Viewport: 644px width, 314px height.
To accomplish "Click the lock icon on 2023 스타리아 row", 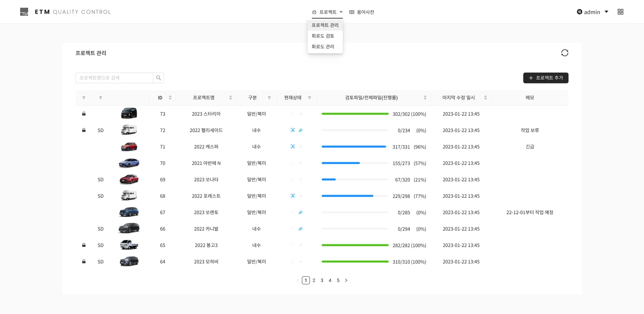I will point(84,114).
